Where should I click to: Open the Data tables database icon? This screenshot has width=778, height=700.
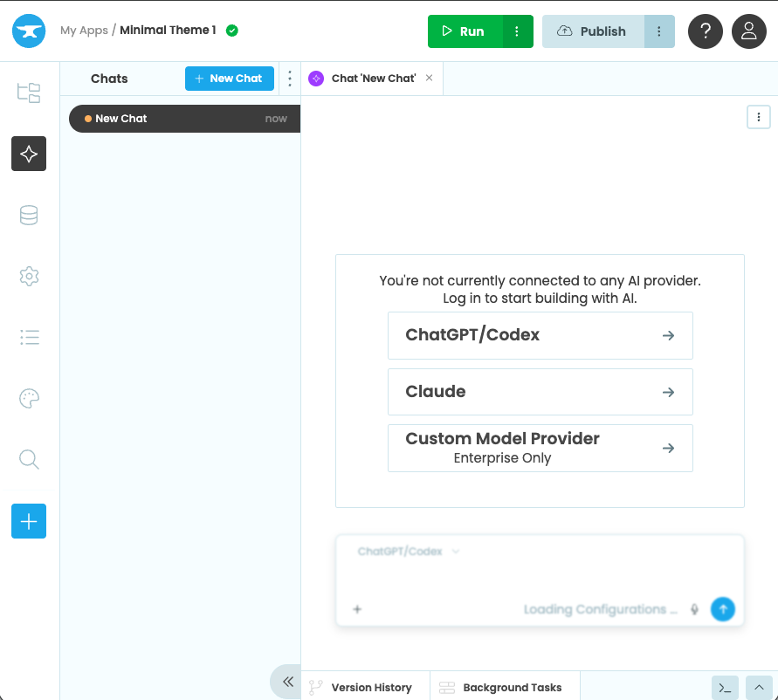tap(29, 215)
